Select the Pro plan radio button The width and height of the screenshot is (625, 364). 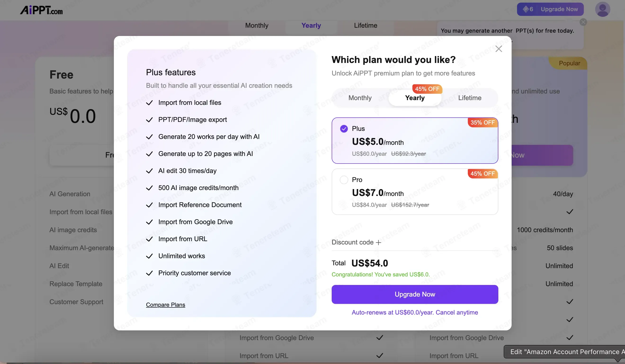344,180
